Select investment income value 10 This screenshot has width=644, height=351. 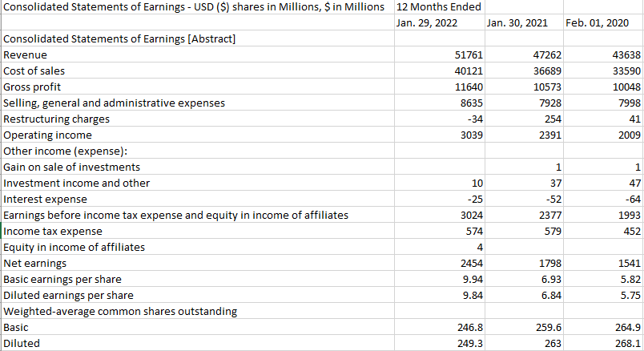477,184
